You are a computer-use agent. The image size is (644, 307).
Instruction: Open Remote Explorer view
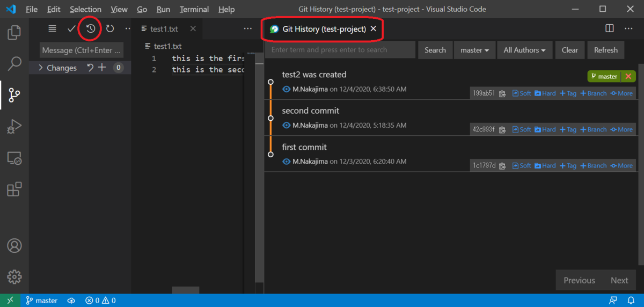pyautogui.click(x=14, y=158)
